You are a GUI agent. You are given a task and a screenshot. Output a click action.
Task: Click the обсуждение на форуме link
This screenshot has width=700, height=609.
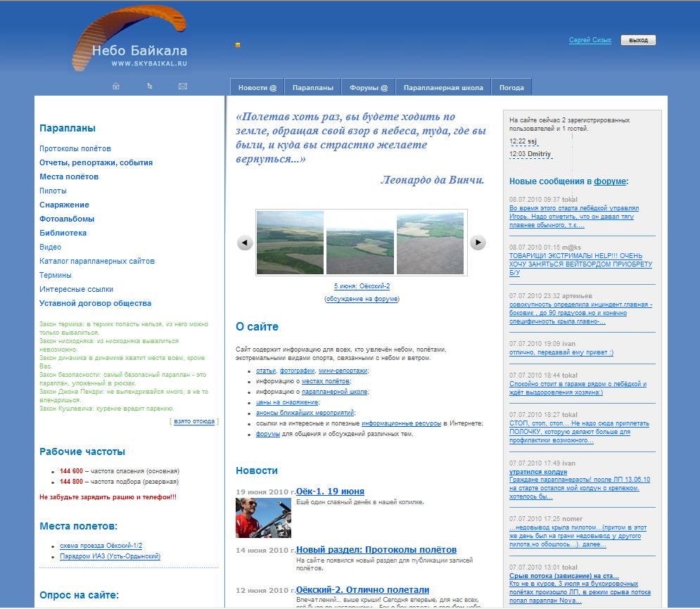(x=362, y=299)
